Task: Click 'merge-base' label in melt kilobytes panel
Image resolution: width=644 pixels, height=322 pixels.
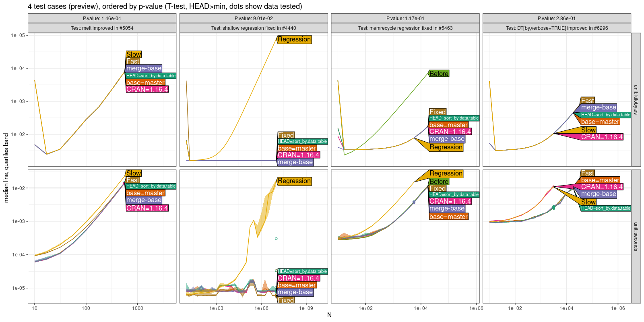Action: coord(144,68)
